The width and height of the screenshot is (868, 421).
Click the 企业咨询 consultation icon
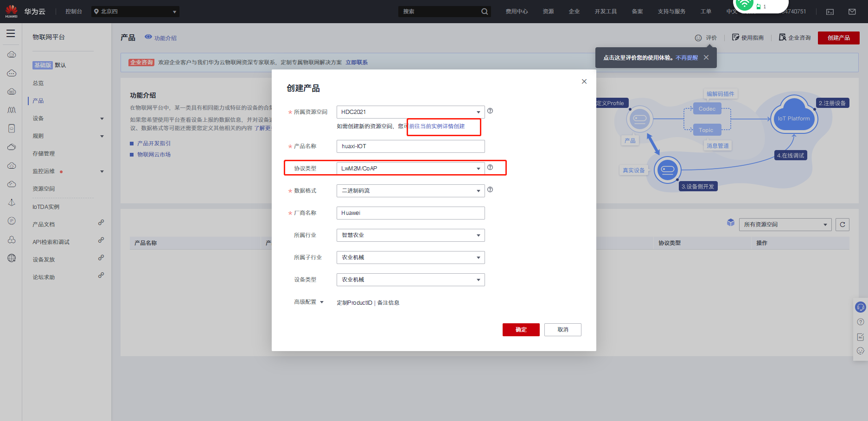(x=783, y=38)
